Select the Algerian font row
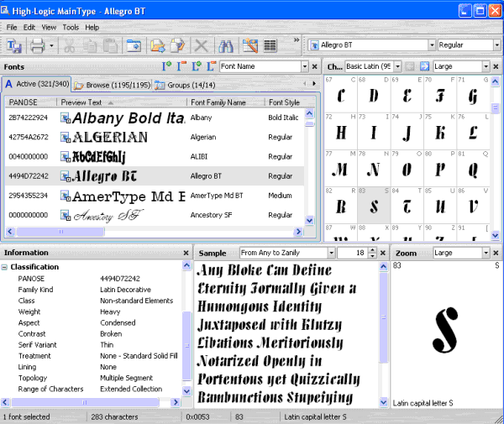504x424 pixels. [x=155, y=137]
